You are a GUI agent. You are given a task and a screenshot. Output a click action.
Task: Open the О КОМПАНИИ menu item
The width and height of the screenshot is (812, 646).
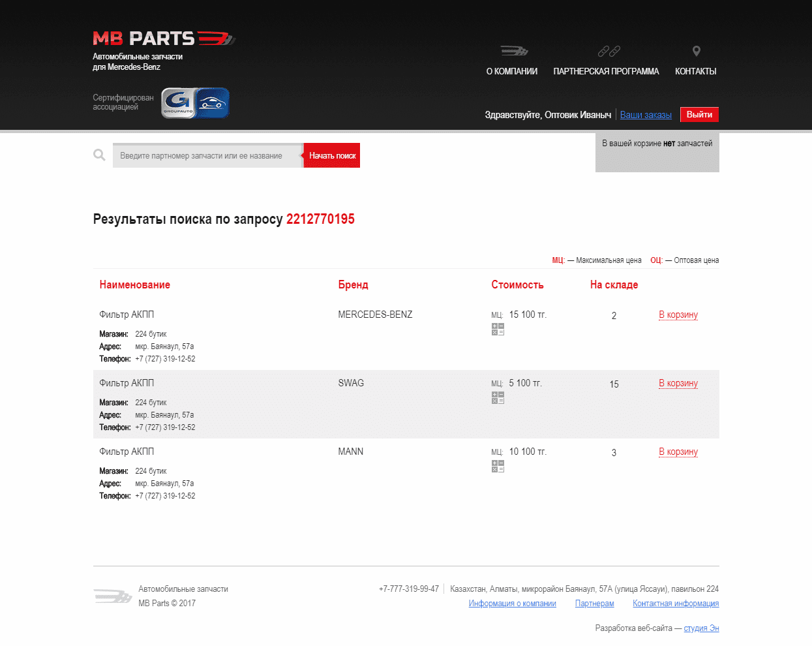(512, 71)
